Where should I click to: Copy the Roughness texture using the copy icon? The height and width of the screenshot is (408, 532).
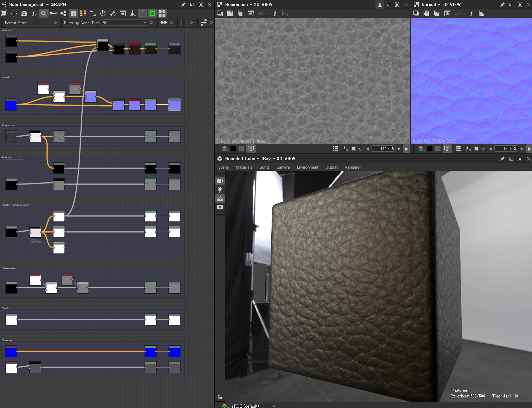pyautogui.click(x=240, y=13)
